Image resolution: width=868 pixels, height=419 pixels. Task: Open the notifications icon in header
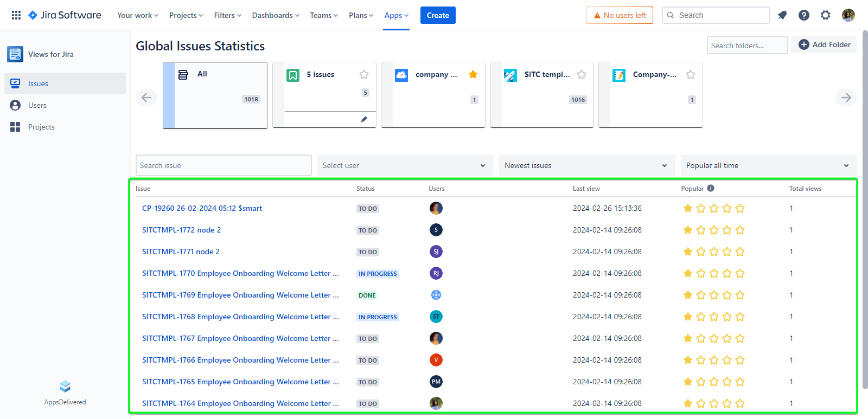(x=782, y=15)
